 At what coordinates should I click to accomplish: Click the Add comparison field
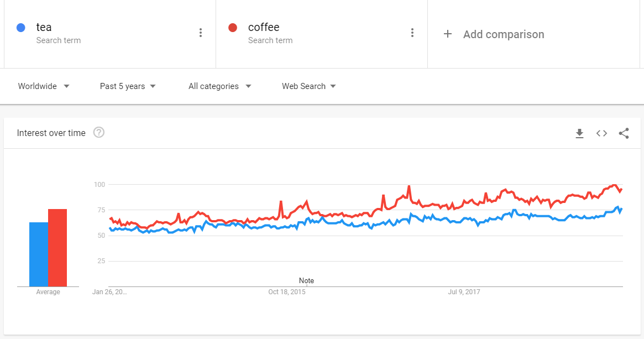tap(503, 34)
